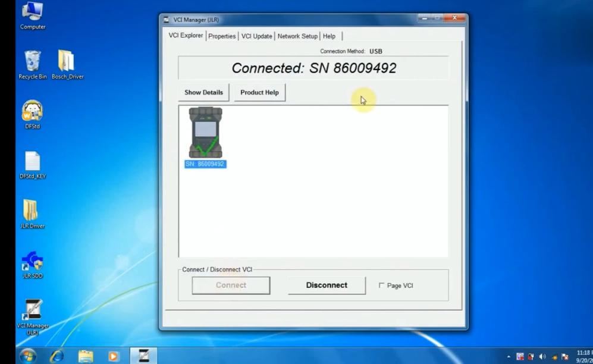Viewport: 593px width, 364px height.
Task: Click the Product Help button
Action: tap(259, 92)
